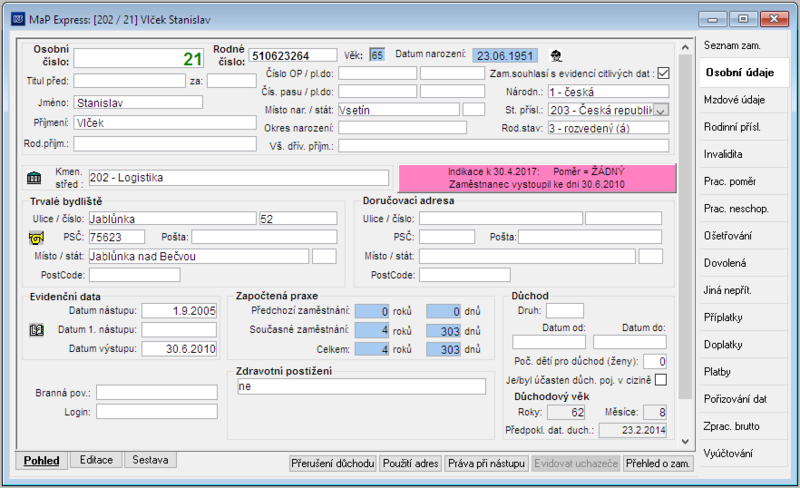Open the Příplatky section
800x488 pixels.
[742, 318]
